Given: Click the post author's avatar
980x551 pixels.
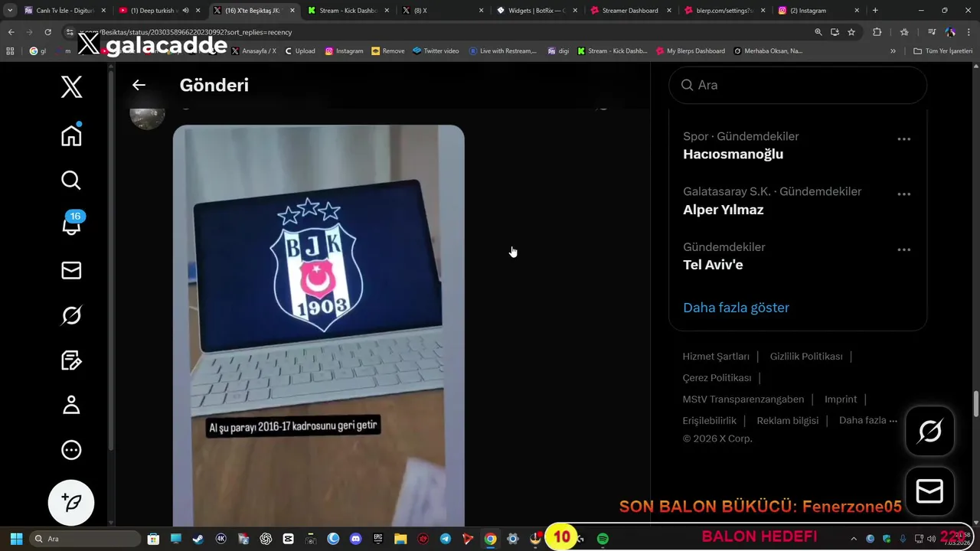Looking at the screenshot, I should tap(147, 116).
